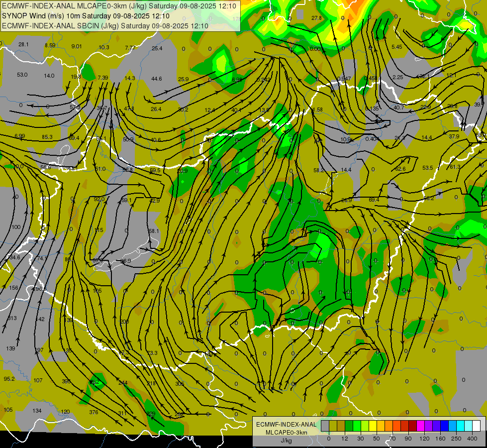487x448 pixels.
Task: Click the map value '395'
Action: (66, 381)
